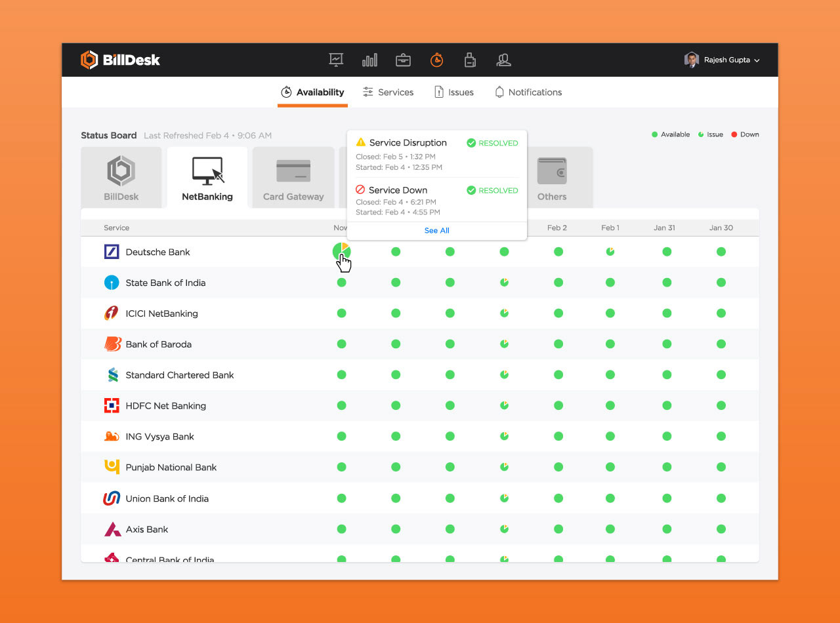
Task: Click the Last Refreshed Feb 4 timestamp
Action: click(x=207, y=136)
